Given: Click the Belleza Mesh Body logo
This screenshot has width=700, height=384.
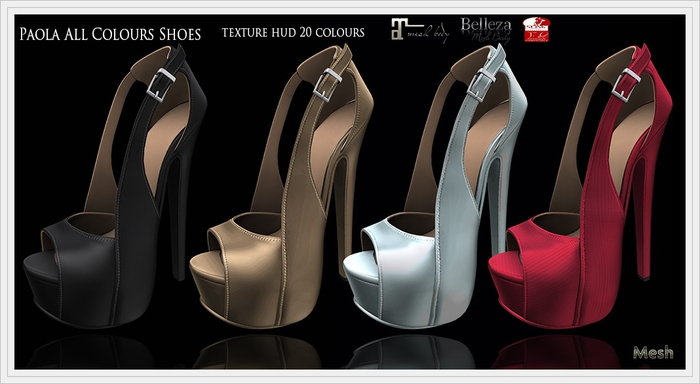Looking at the screenshot, I should [x=486, y=30].
